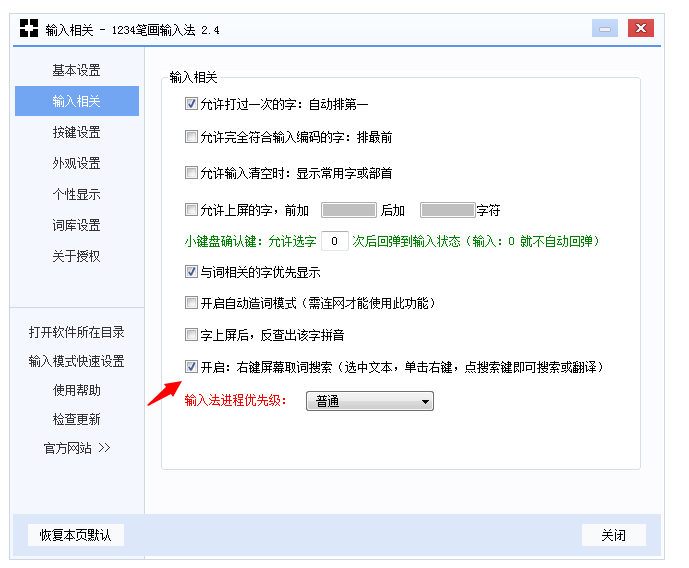This screenshot has height=568, width=689.
Task: Uncheck 与词相关的字优先显示
Action: coord(191,272)
